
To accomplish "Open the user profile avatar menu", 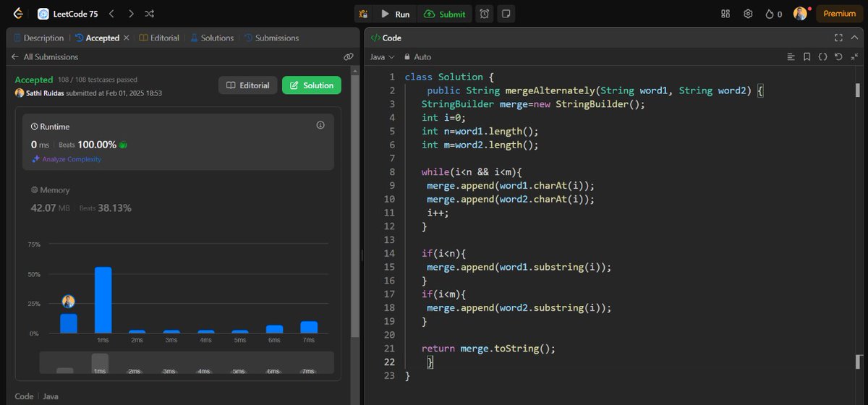I will (800, 14).
